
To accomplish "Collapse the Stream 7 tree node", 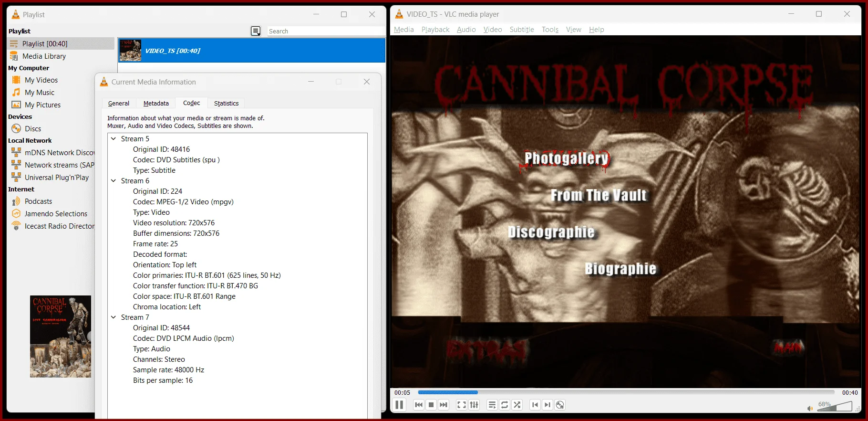I will click(114, 317).
